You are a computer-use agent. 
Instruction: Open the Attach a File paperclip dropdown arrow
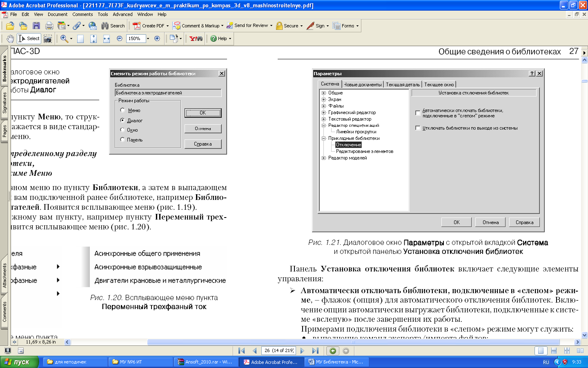click(84, 26)
